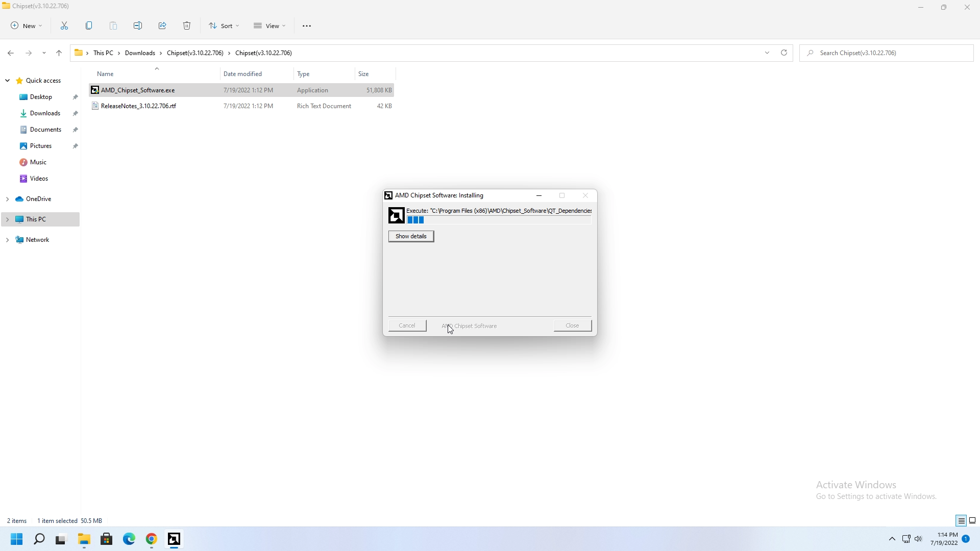Open taskbar Search
Viewport: 980px width, 551px height.
click(x=39, y=539)
